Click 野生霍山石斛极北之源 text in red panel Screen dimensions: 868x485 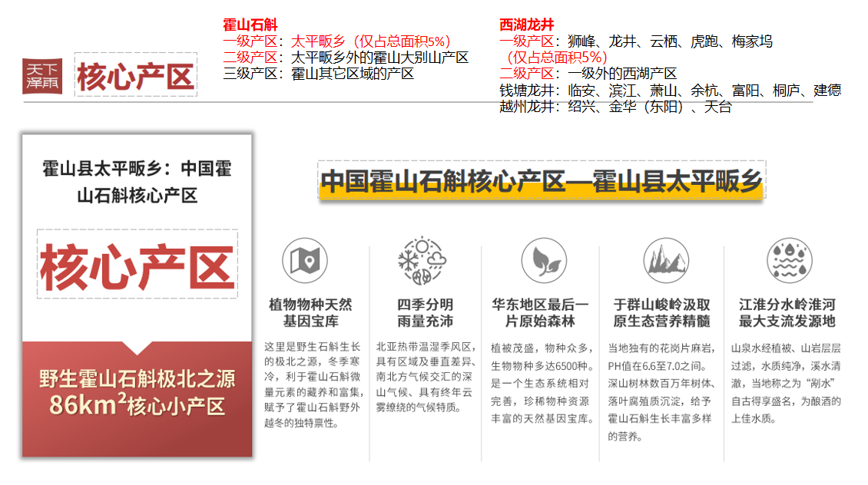137,379
